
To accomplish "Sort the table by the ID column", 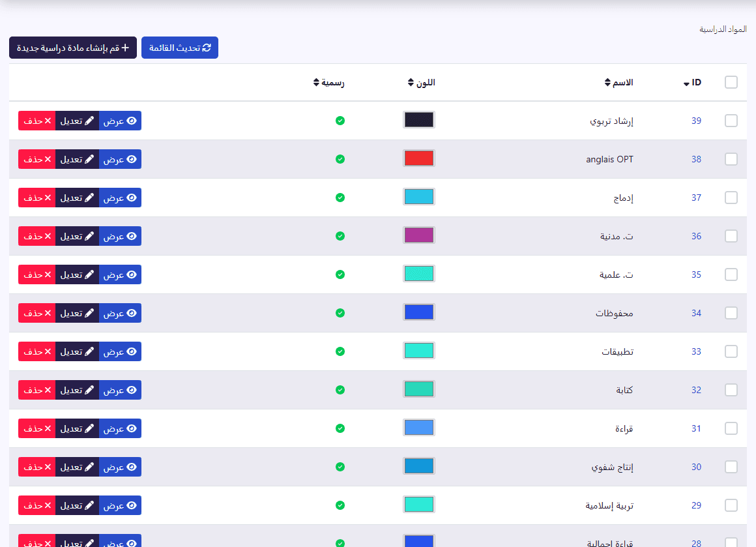I will [x=692, y=83].
